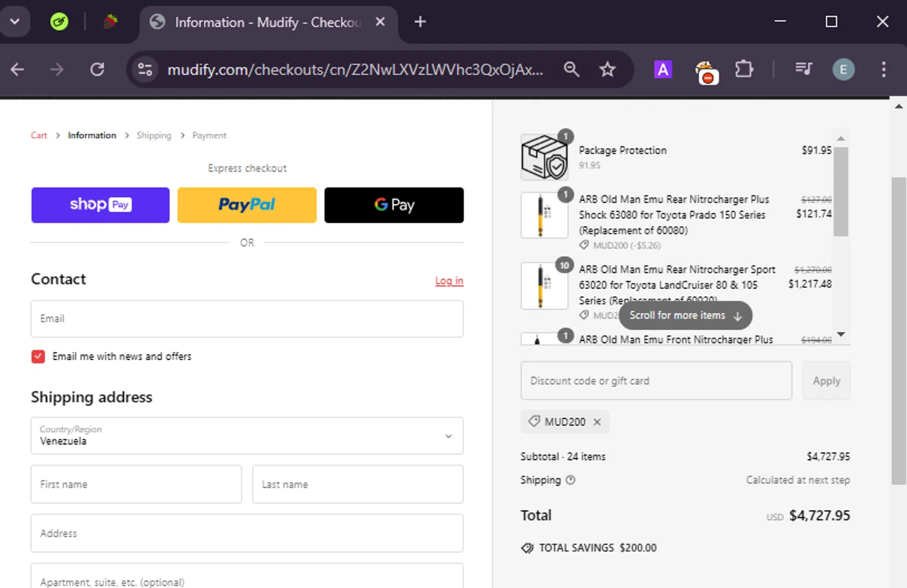
Task: Click the Package Protection thumbnail
Action: (x=544, y=157)
